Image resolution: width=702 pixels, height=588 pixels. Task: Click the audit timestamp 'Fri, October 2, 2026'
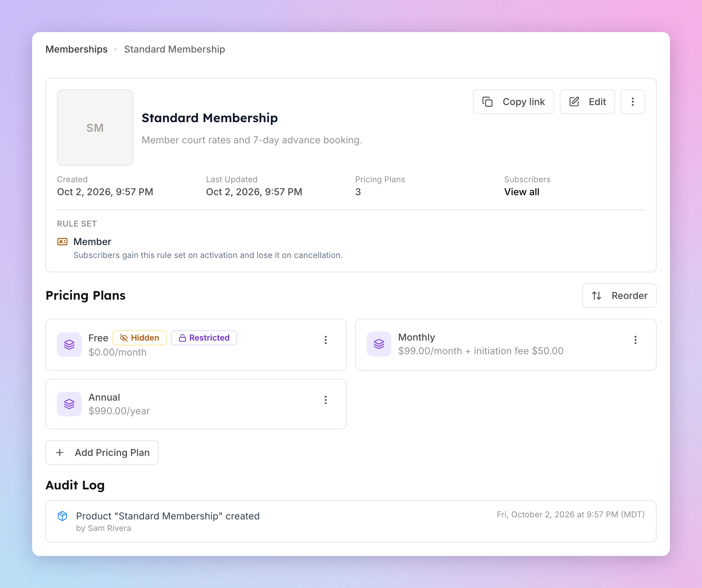(x=571, y=515)
